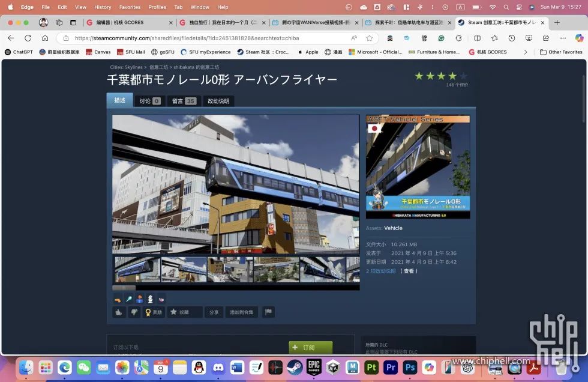This screenshot has height=382, width=588.
Task: Open the browser history clock icon
Action: click(511, 38)
